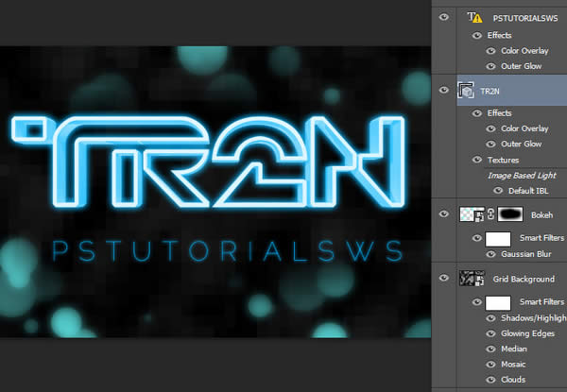Select Grid Background Smart Filters mask thumbnail
The width and height of the screenshot is (567, 392).
(499, 302)
